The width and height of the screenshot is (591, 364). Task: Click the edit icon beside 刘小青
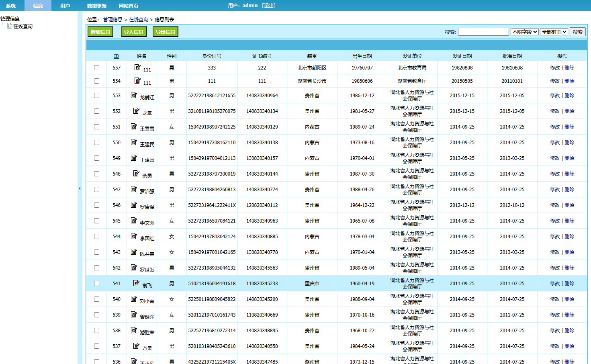click(x=134, y=299)
